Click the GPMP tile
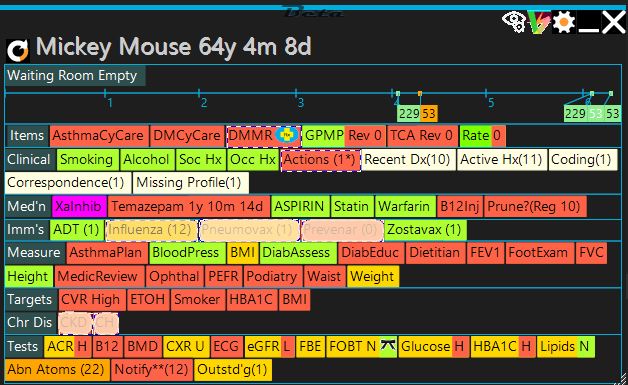Screen dimensions: 628x385 (324, 136)
